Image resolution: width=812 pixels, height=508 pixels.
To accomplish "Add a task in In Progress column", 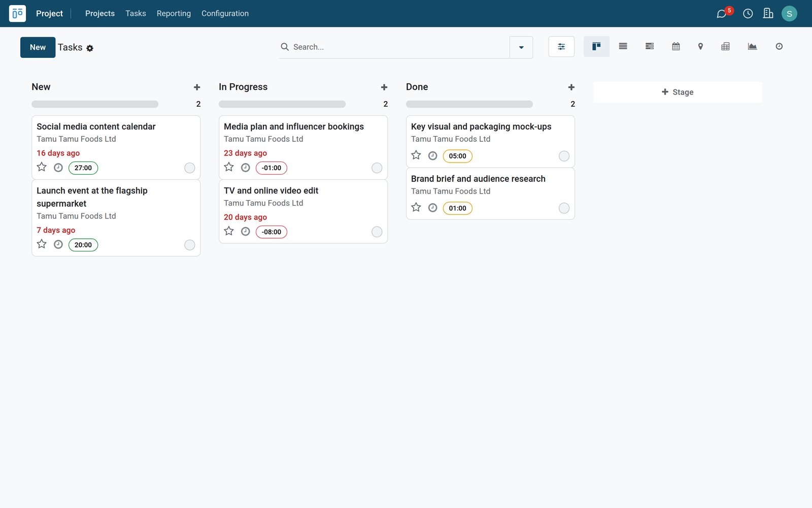I will pos(384,87).
